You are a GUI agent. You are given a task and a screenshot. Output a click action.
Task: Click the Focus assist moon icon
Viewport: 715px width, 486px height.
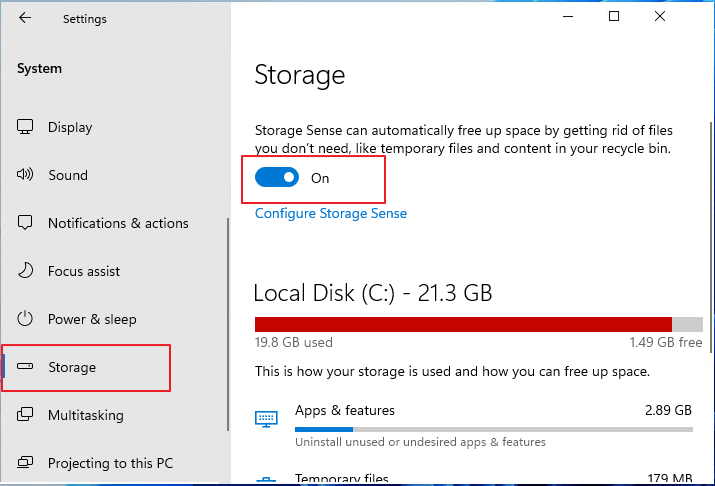(x=26, y=271)
